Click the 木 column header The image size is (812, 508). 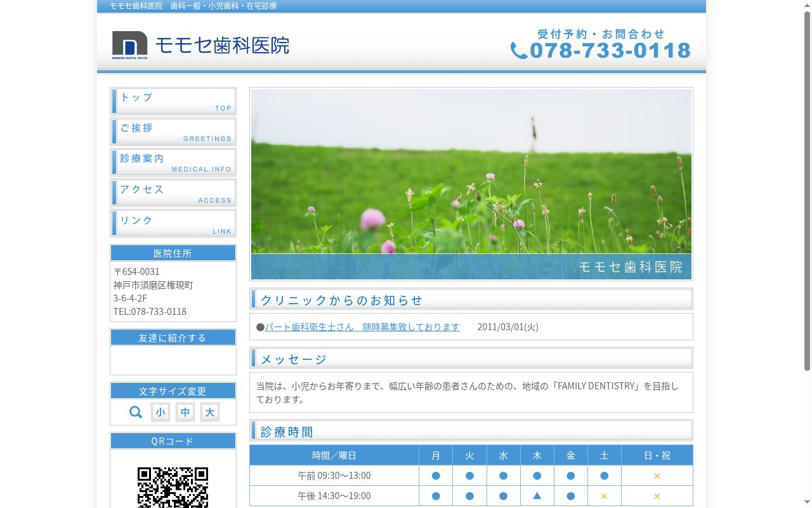point(537,455)
